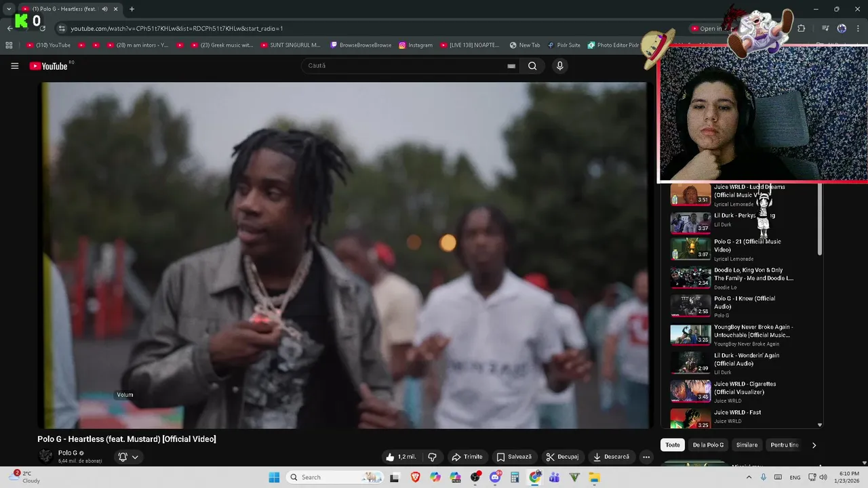Open the New Tab bookmark

coord(525,45)
